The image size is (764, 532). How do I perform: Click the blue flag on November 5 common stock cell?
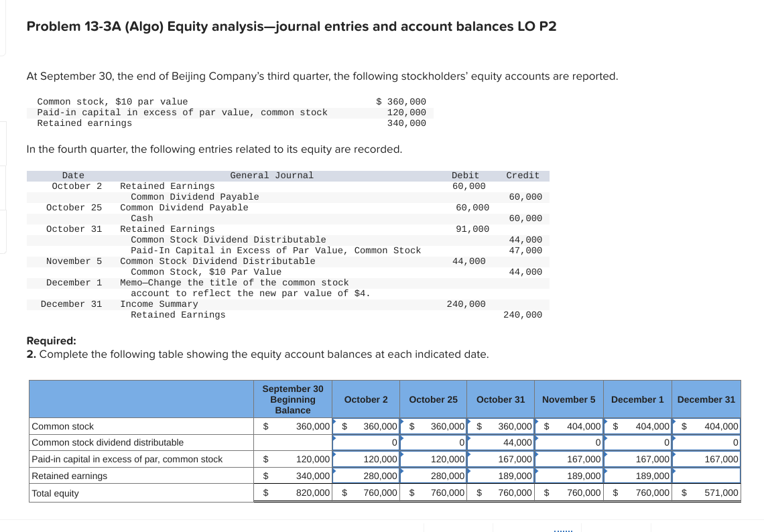pyautogui.click(x=537, y=422)
